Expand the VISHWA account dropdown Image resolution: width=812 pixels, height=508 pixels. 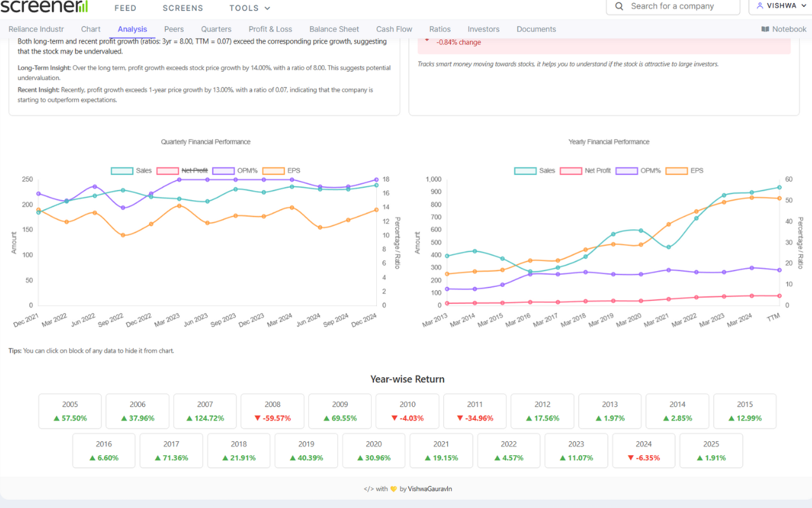click(x=782, y=6)
